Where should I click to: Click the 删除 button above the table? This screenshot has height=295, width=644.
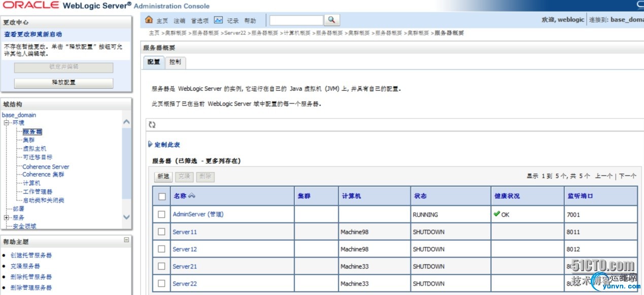click(x=205, y=176)
